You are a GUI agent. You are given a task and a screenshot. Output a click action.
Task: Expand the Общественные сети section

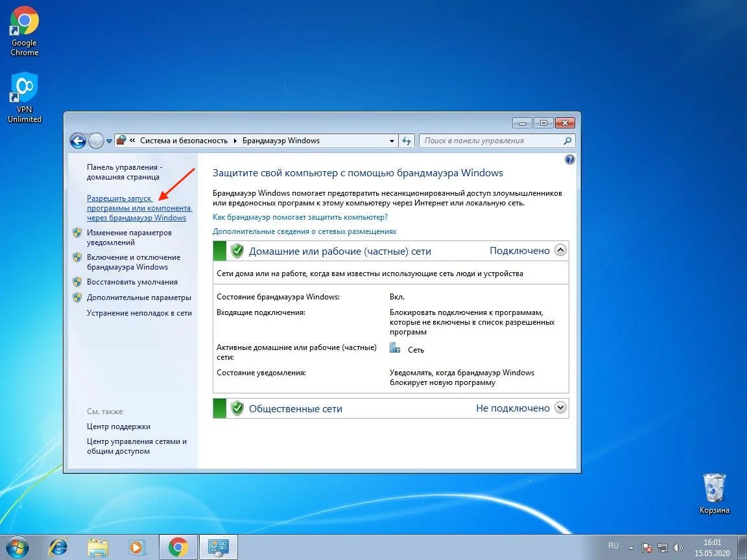pos(561,408)
